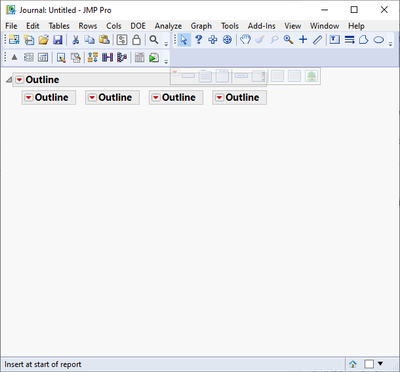
Task: Collapse the top-level Outline disclosure triangle
Action: click(x=9, y=80)
